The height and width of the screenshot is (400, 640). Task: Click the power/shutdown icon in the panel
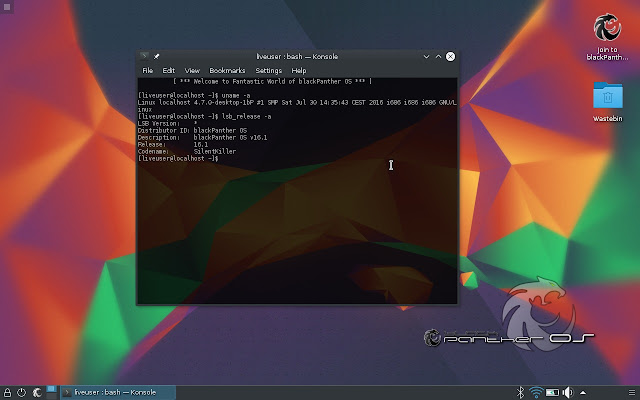[21, 393]
